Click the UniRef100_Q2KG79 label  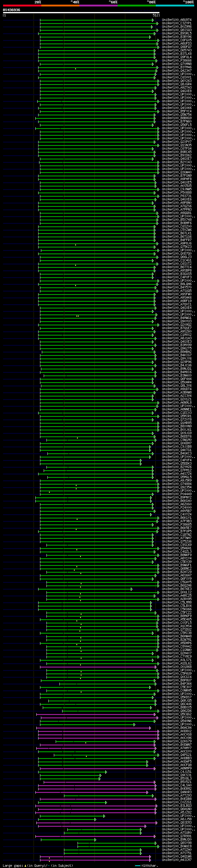click(177, 741)
